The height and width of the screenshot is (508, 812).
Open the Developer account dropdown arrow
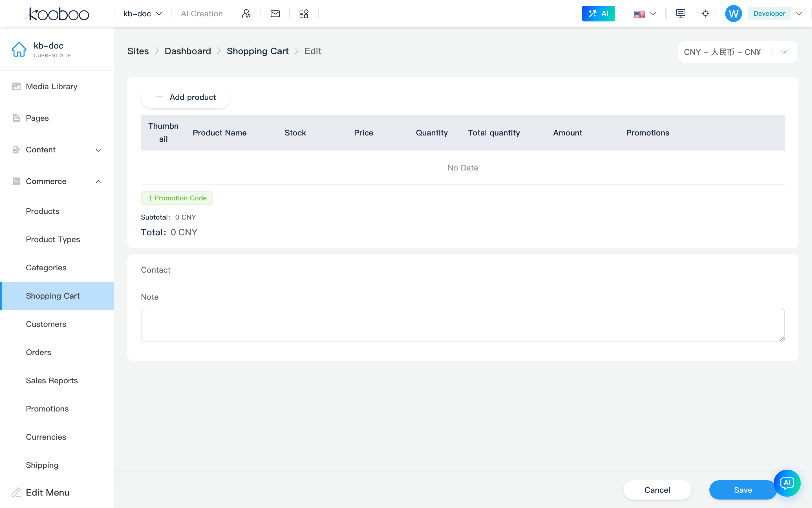pyautogui.click(x=799, y=14)
